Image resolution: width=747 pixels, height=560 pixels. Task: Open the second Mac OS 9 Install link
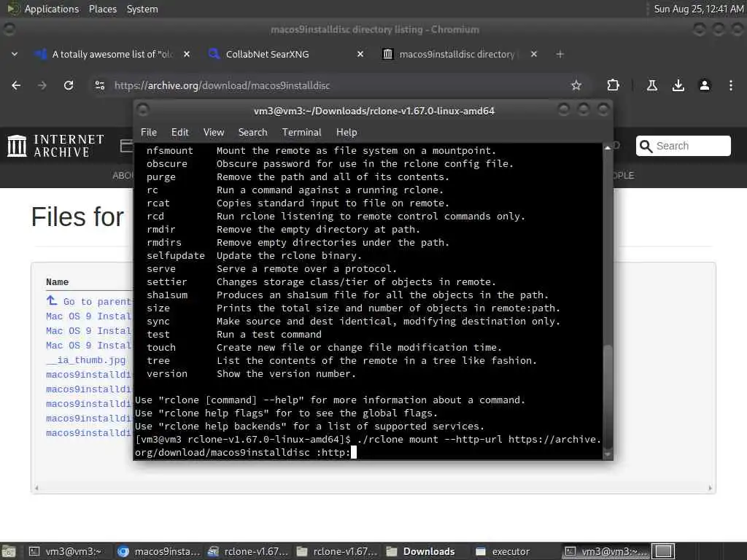[x=88, y=331]
